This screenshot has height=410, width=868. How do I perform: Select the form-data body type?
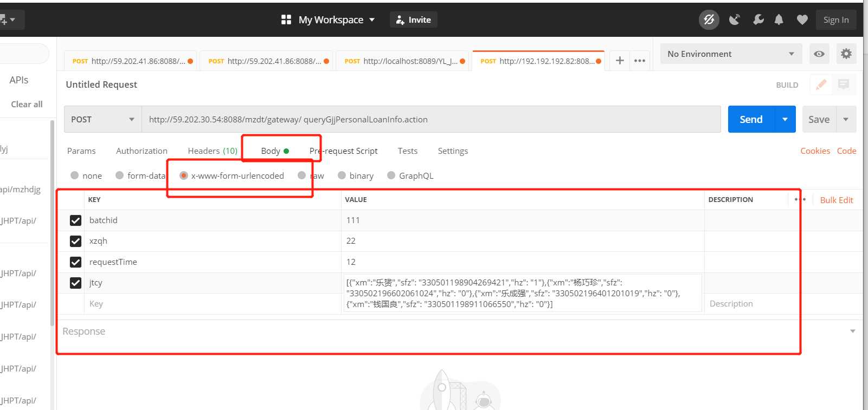(x=119, y=175)
